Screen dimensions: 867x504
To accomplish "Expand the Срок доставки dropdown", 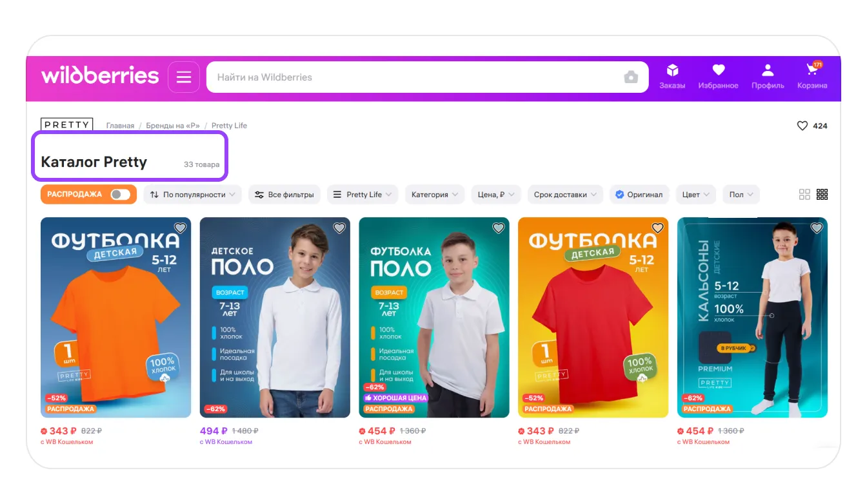I will (565, 195).
